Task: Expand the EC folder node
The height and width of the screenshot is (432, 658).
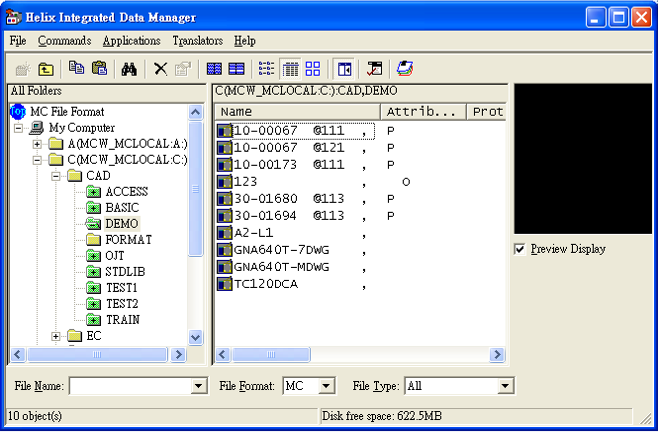Action: (x=56, y=336)
